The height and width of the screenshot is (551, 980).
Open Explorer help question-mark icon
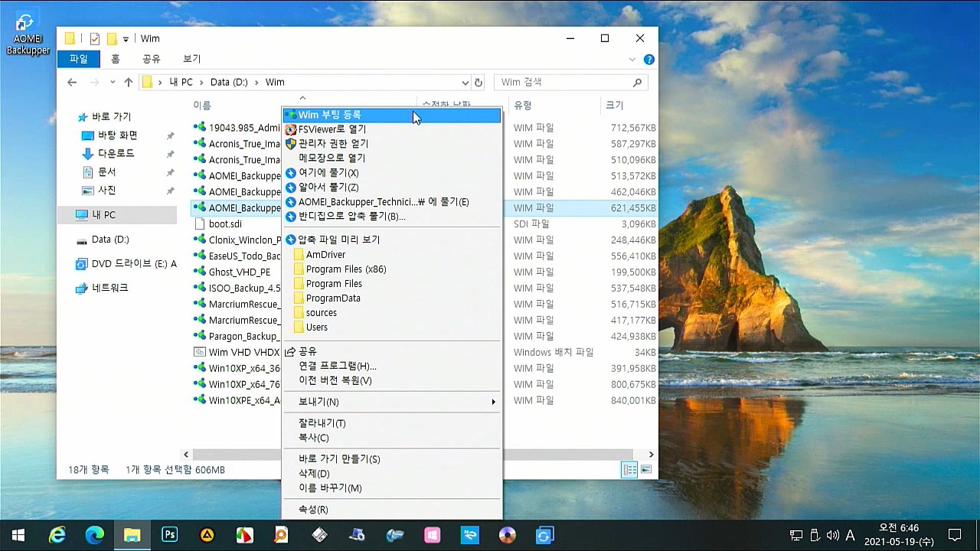tap(648, 60)
